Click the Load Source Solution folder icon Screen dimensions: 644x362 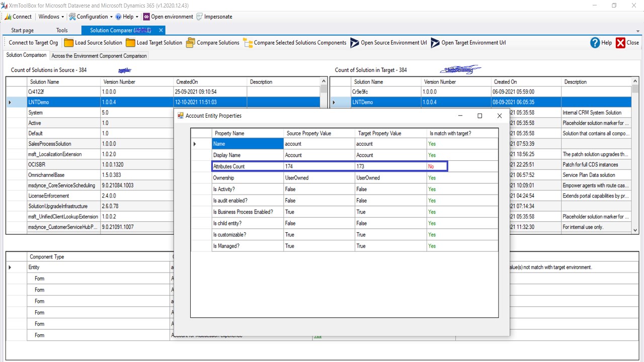tap(68, 43)
